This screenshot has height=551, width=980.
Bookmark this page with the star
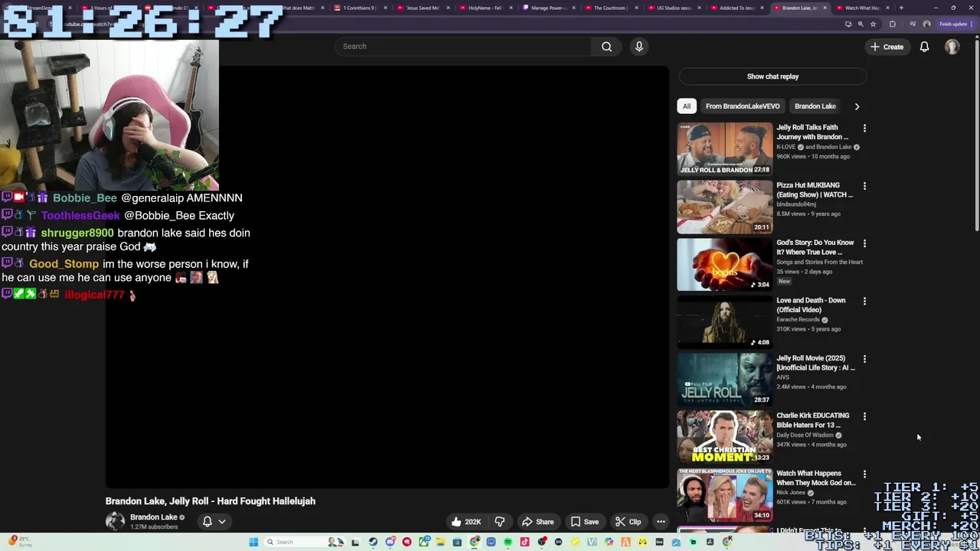pyautogui.click(x=873, y=24)
